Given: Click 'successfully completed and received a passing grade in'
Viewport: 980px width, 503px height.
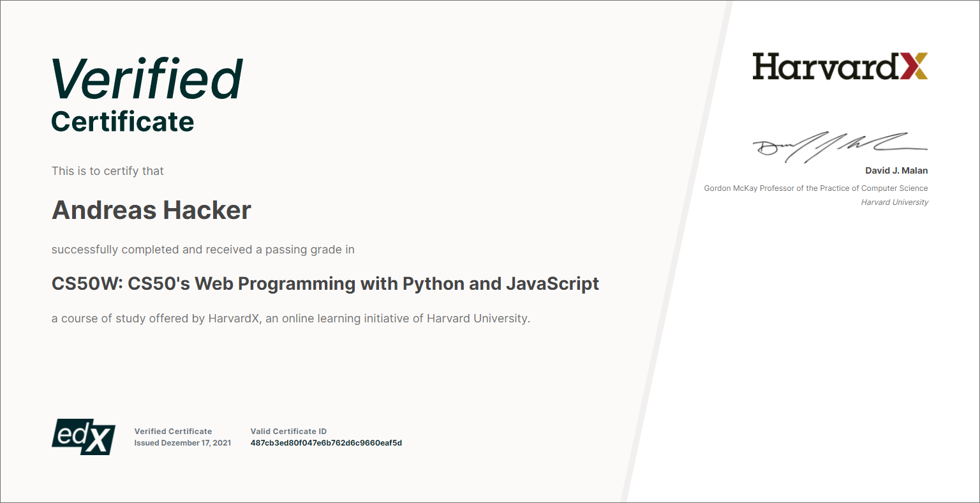Looking at the screenshot, I should (x=203, y=250).
